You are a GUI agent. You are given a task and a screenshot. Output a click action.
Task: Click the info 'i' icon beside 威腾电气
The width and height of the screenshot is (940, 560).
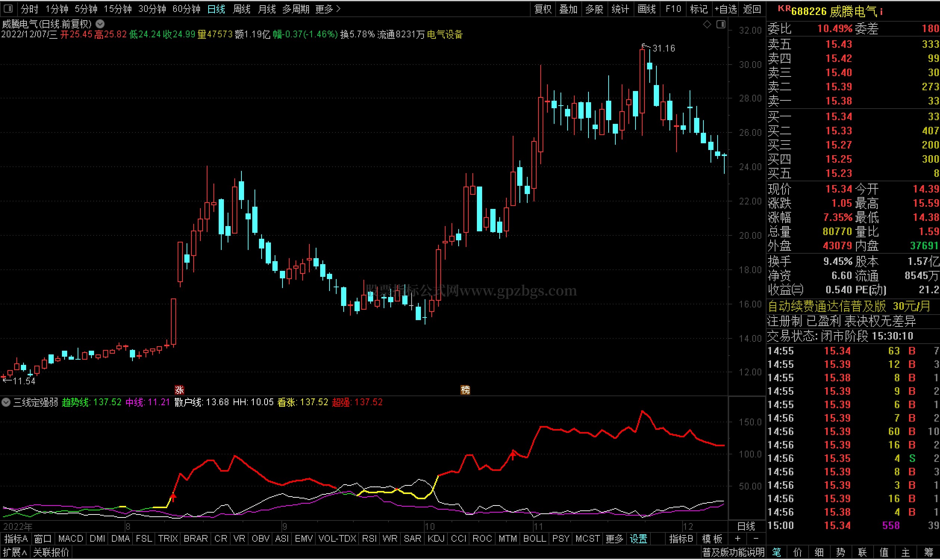[x=881, y=12]
